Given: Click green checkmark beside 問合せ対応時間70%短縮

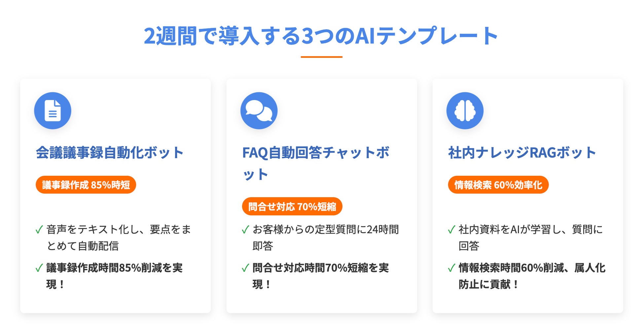Looking at the screenshot, I should (x=245, y=268).
